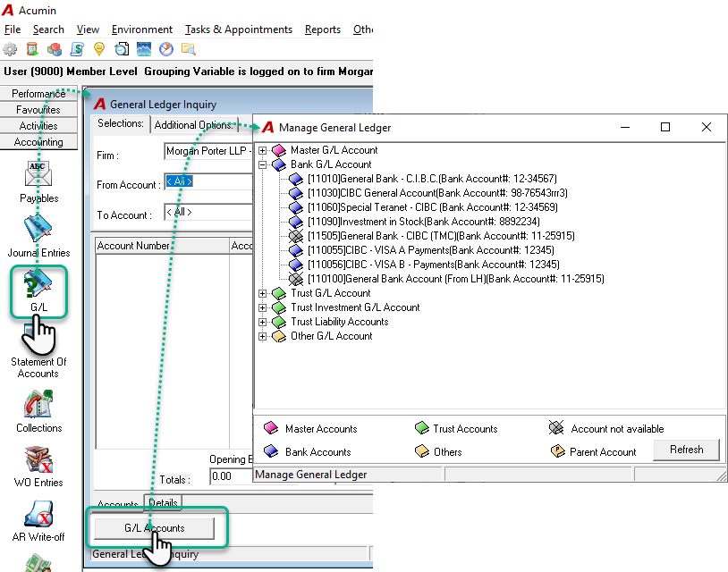Click the clock with document toolbar icon
Image resolution: width=728 pixels, height=572 pixels.
(x=122, y=49)
